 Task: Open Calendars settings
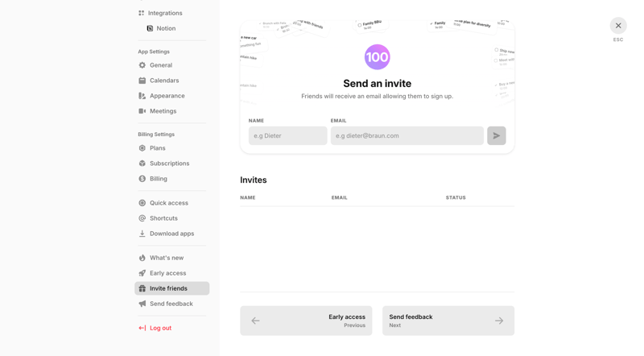[x=164, y=81]
